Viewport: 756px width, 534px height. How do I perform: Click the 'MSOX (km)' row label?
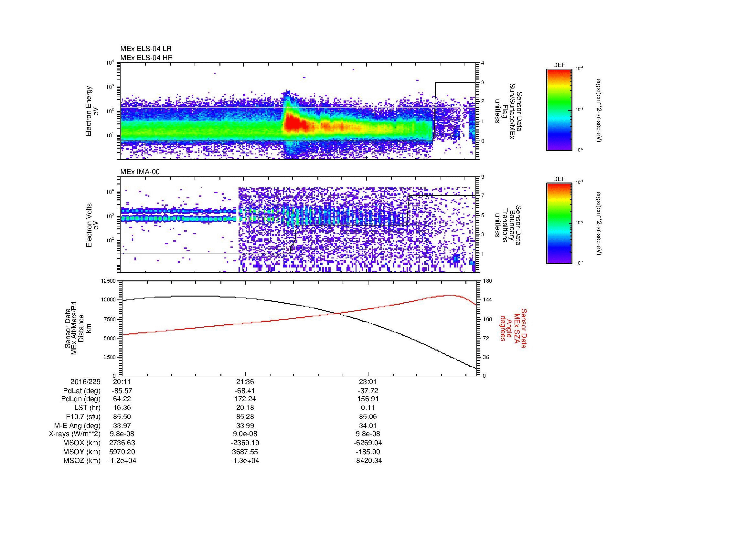point(82,443)
